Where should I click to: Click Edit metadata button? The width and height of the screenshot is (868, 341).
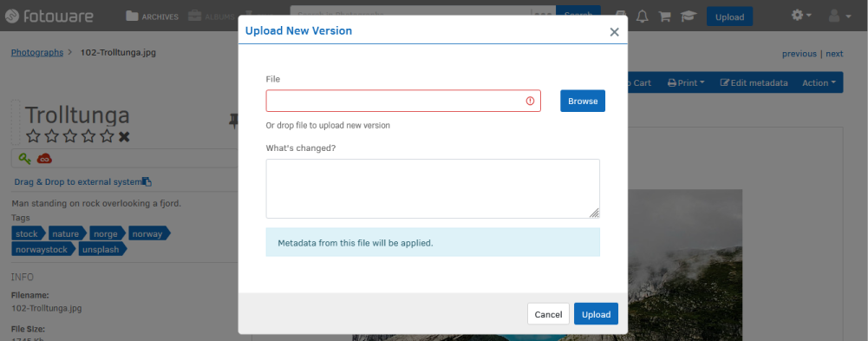click(754, 82)
